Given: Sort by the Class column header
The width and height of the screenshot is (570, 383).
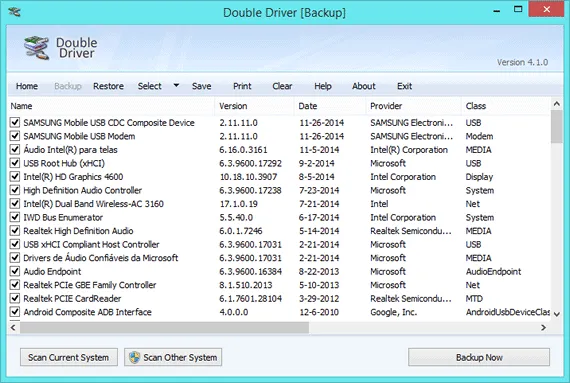Looking at the screenshot, I should tap(506, 106).
